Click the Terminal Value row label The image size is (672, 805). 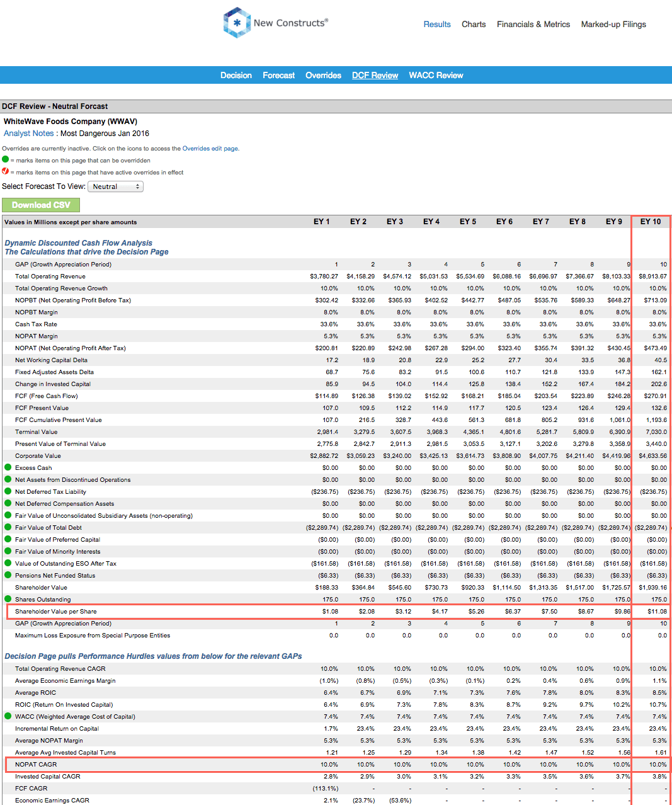click(x=37, y=431)
